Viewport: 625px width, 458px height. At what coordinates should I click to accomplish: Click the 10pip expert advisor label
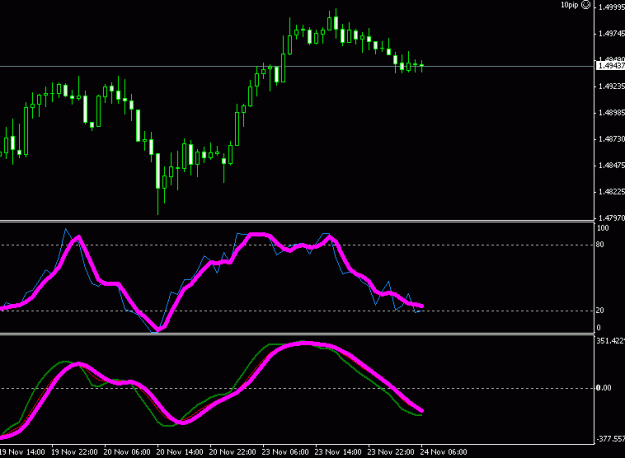pos(569,5)
